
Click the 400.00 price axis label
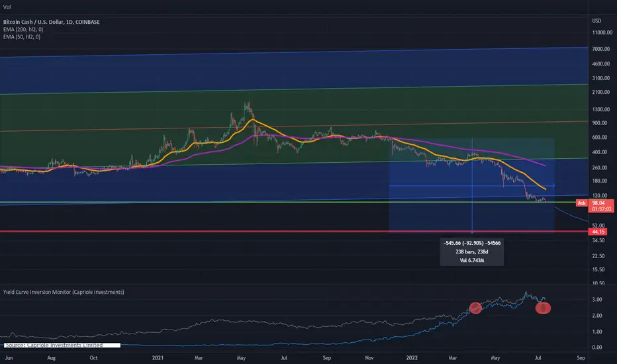[x=600, y=152]
